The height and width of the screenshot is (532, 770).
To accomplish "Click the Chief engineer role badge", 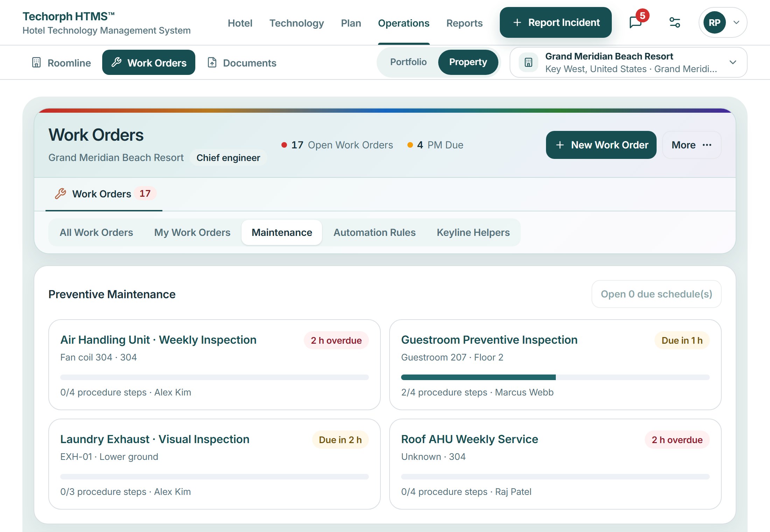I will pos(228,157).
